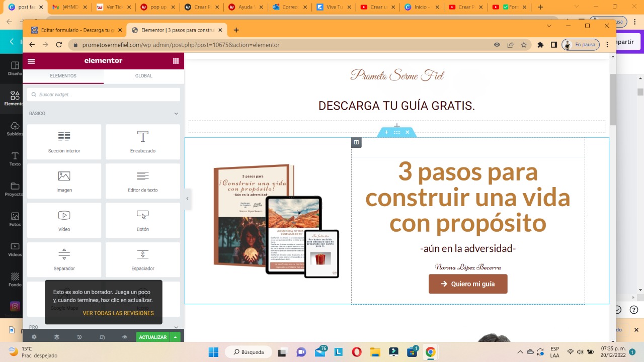Click the column edit handle icon

point(356,142)
